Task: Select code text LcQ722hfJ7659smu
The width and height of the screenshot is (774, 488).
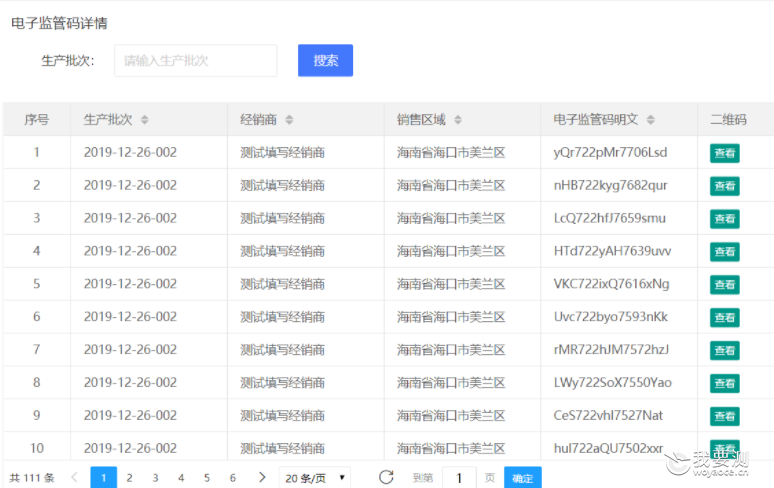Action: pos(610,218)
